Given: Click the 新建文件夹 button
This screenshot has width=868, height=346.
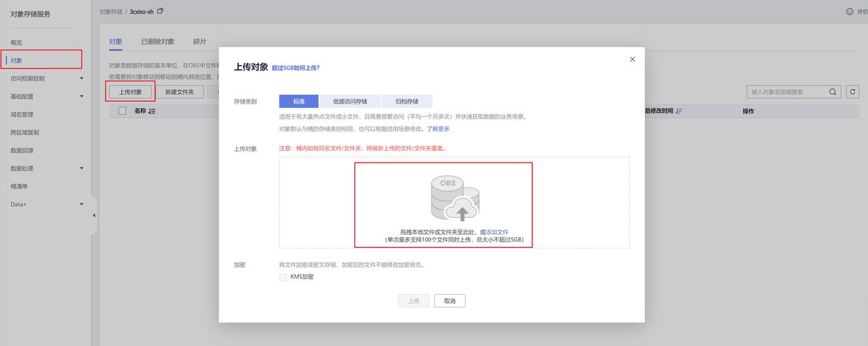Looking at the screenshot, I should pos(180,91).
